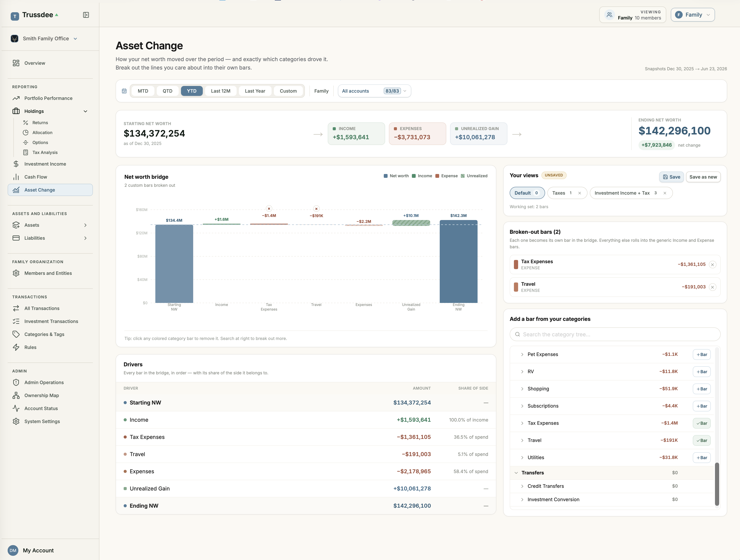
Task: Select the MTD period
Action: pyautogui.click(x=143, y=91)
